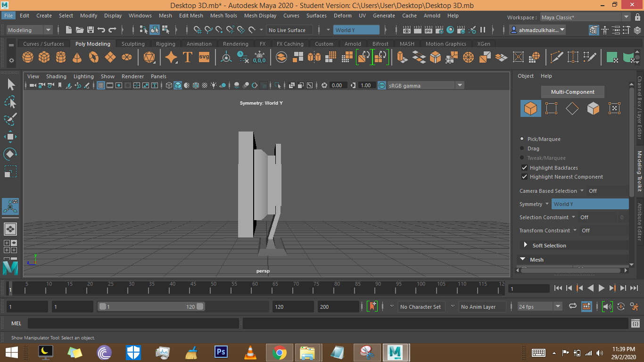Click the SVG import shelf icon
The width and height of the screenshot is (644, 362).
[204, 58]
